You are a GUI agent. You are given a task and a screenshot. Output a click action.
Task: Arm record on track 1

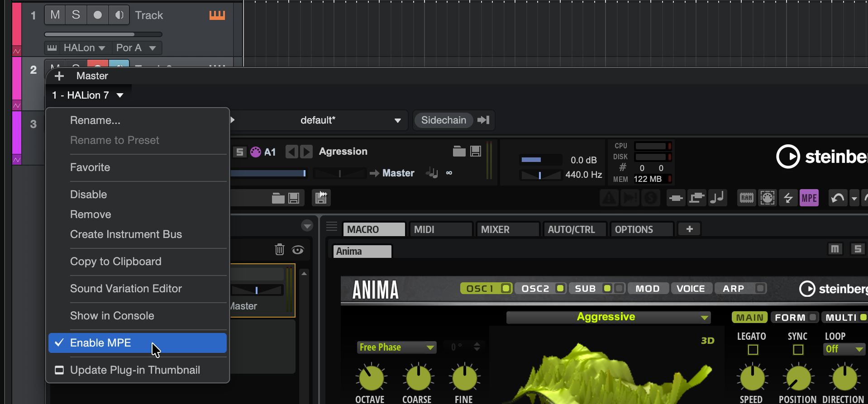click(97, 15)
